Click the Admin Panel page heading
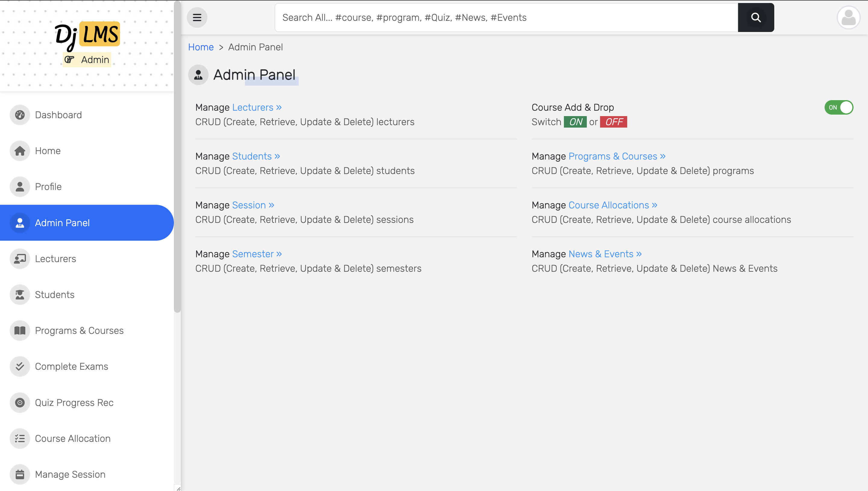This screenshot has width=868, height=491. [254, 74]
